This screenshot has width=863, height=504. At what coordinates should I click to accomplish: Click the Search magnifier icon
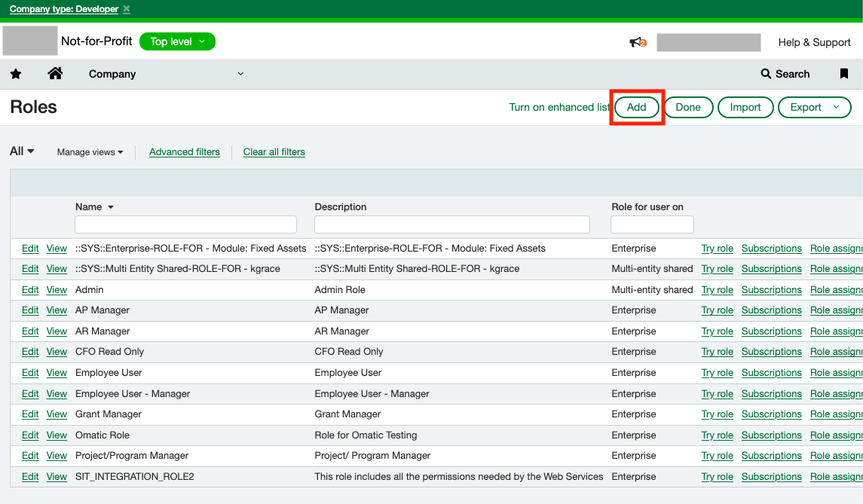click(766, 74)
